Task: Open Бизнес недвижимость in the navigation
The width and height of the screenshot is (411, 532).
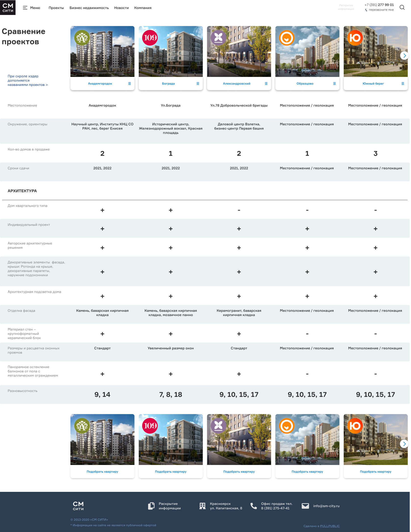Action: [x=89, y=8]
